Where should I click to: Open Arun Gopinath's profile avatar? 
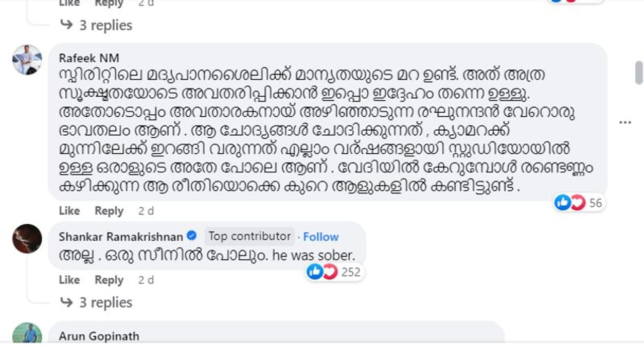point(27,334)
